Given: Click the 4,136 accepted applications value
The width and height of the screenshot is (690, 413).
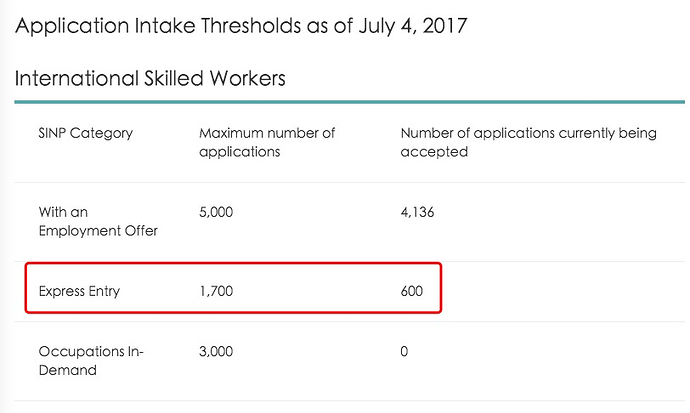Looking at the screenshot, I should [x=418, y=212].
